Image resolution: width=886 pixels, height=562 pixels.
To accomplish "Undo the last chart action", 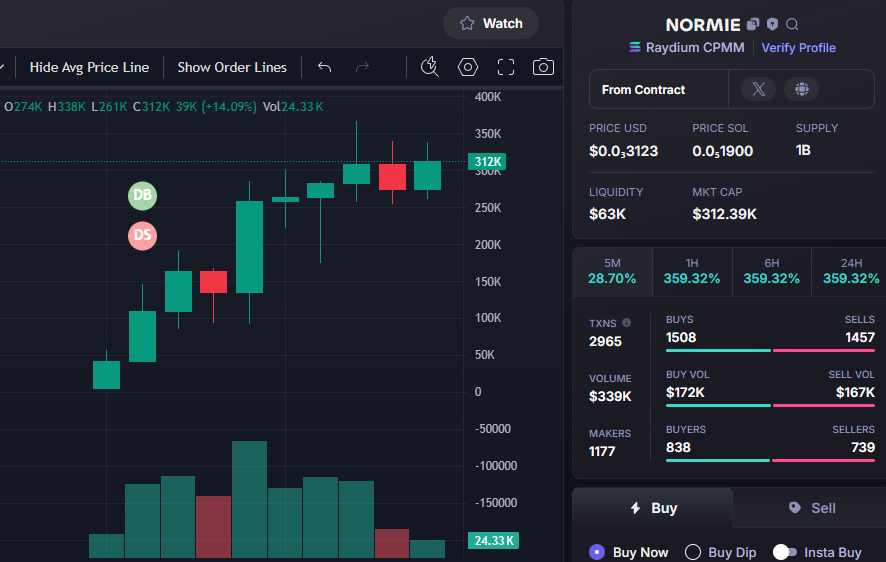I will (x=324, y=67).
